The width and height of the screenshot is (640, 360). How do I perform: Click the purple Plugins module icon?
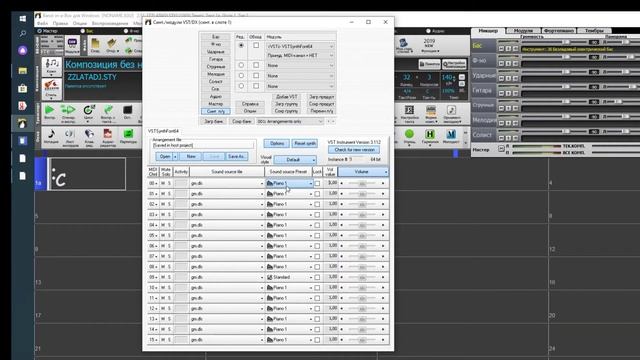72,43
